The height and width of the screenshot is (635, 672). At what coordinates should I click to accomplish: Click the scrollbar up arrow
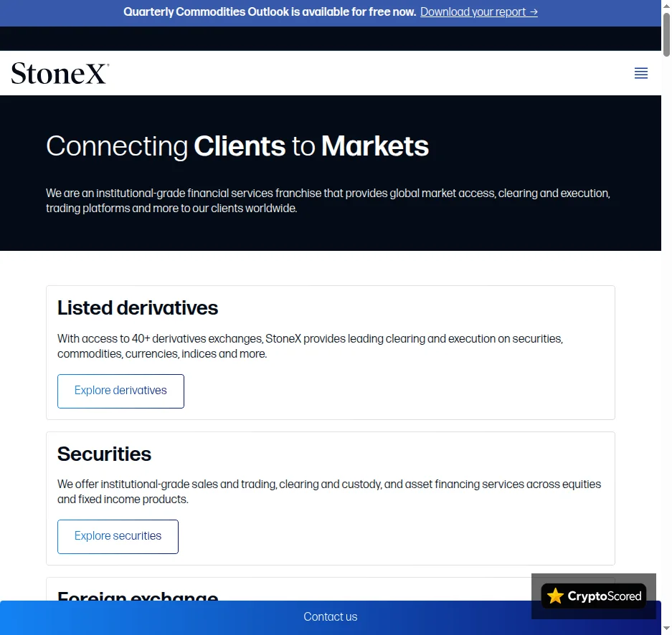(x=666, y=6)
